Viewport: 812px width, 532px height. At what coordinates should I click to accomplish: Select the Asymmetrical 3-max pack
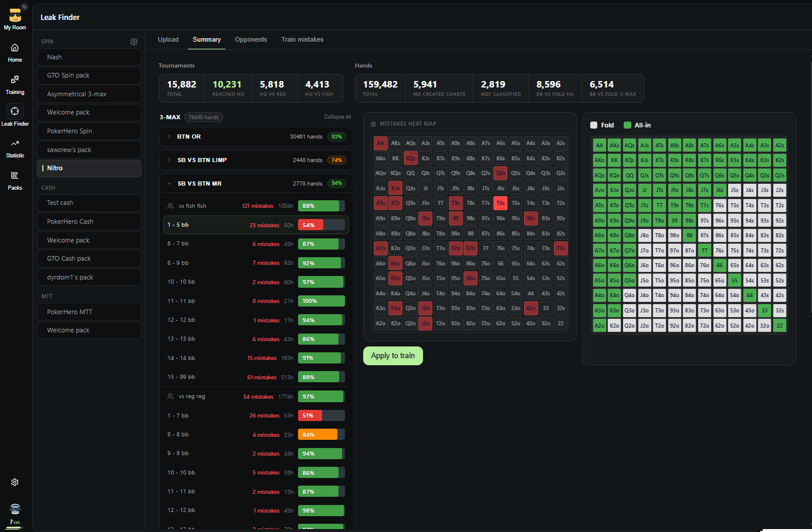tap(89, 94)
